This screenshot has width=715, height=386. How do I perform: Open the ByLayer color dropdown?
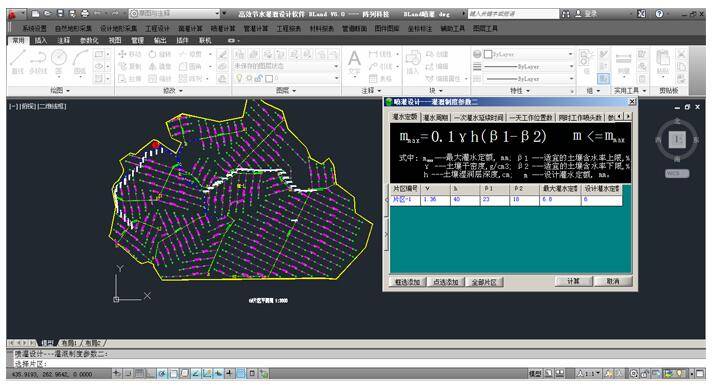(528, 54)
